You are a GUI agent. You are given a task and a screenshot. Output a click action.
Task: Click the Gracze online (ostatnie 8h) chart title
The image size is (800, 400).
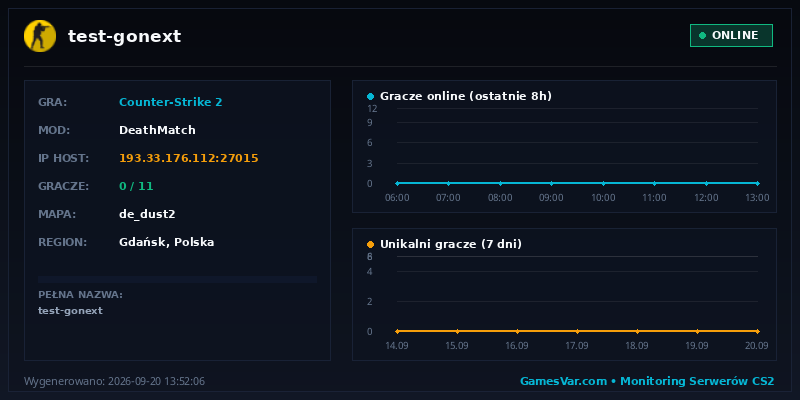coord(466,96)
